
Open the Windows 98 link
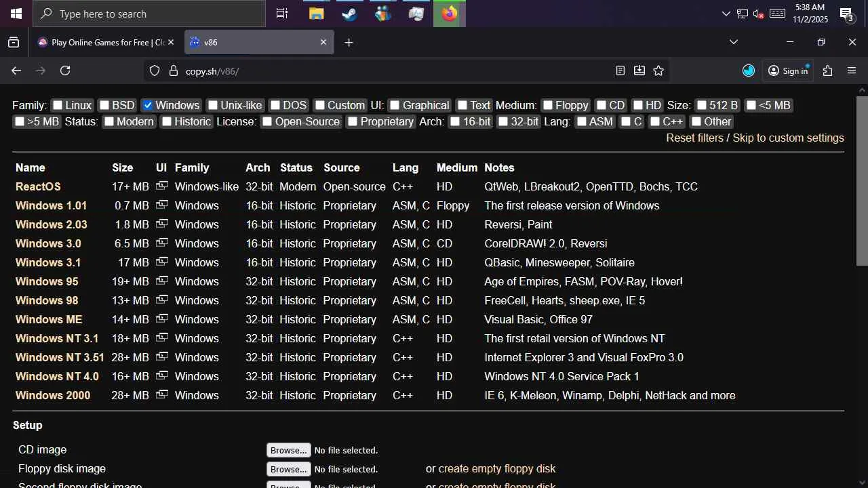click(x=47, y=300)
